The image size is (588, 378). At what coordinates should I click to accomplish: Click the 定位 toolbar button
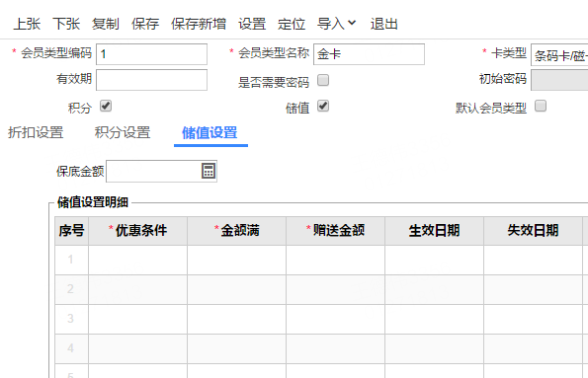coord(292,24)
